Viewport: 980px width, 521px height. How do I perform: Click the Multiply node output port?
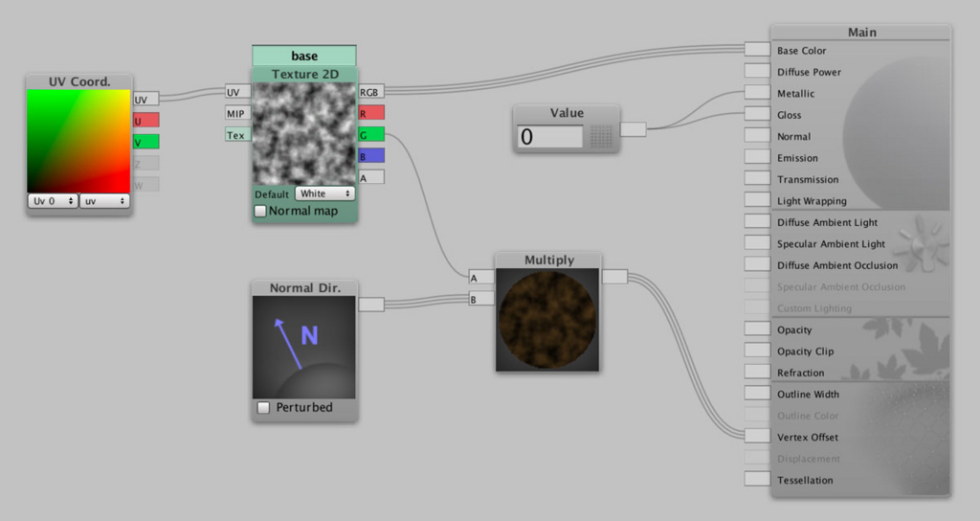614,277
